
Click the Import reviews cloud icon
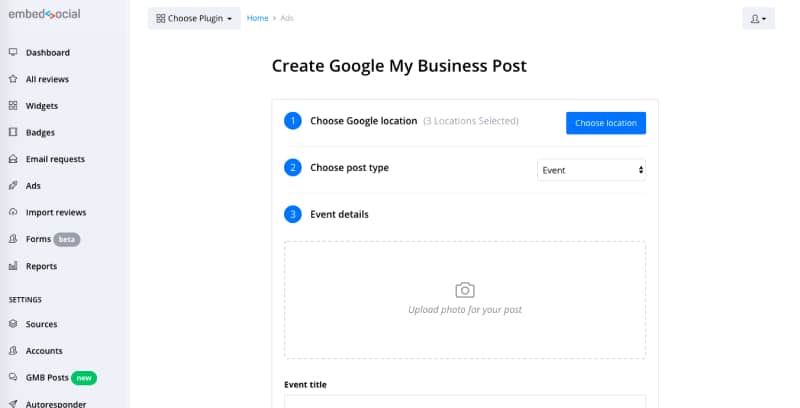click(x=13, y=212)
